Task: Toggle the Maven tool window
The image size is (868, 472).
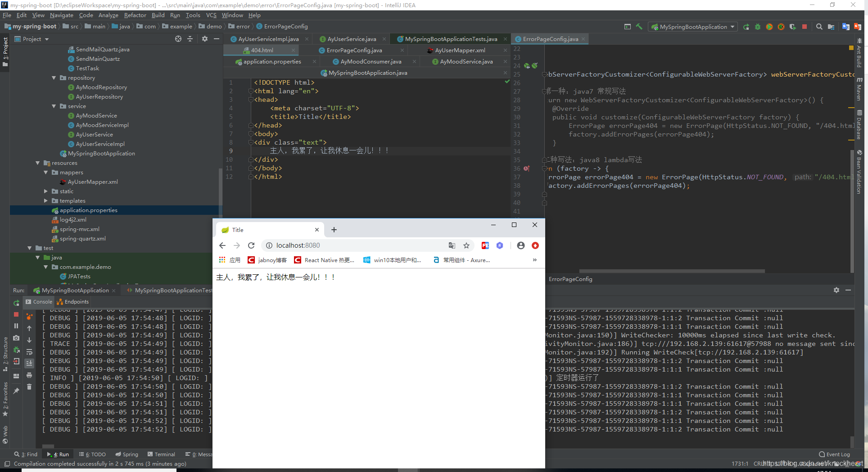Action: pyautogui.click(x=859, y=89)
